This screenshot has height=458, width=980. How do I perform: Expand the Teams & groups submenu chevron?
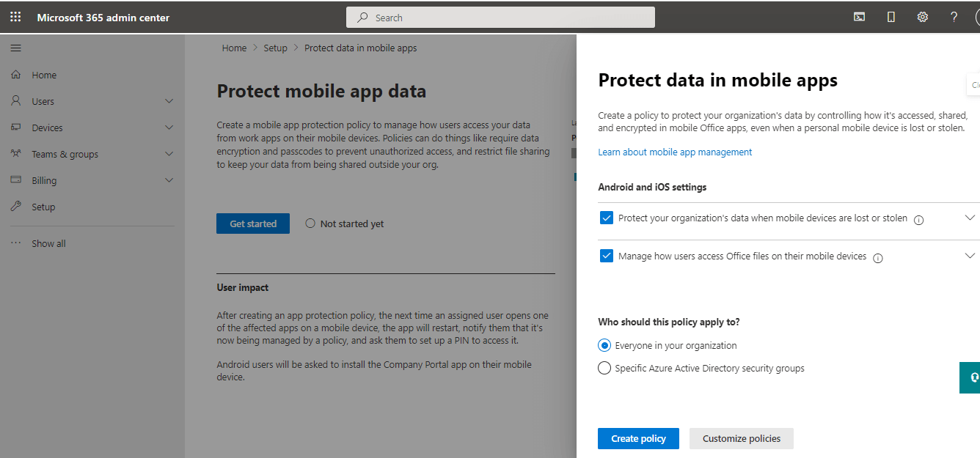point(169,154)
